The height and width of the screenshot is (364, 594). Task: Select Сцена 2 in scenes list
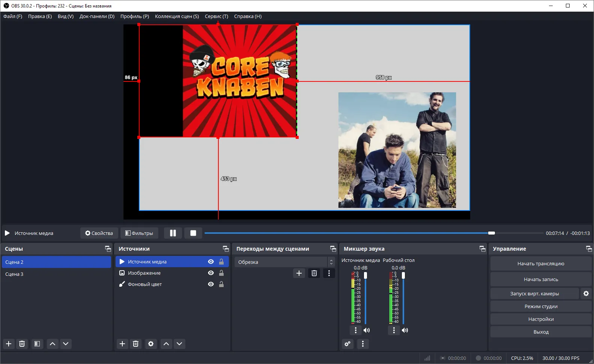point(56,262)
